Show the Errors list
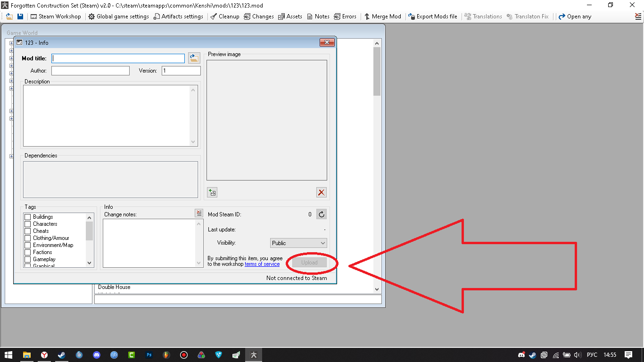The width and height of the screenshot is (644, 362). tap(345, 16)
